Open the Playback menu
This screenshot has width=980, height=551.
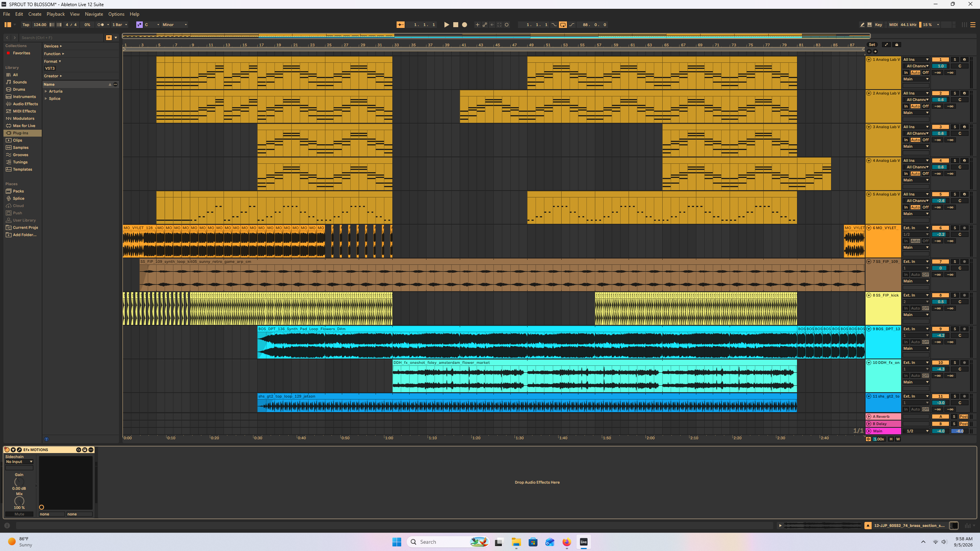tap(56, 14)
